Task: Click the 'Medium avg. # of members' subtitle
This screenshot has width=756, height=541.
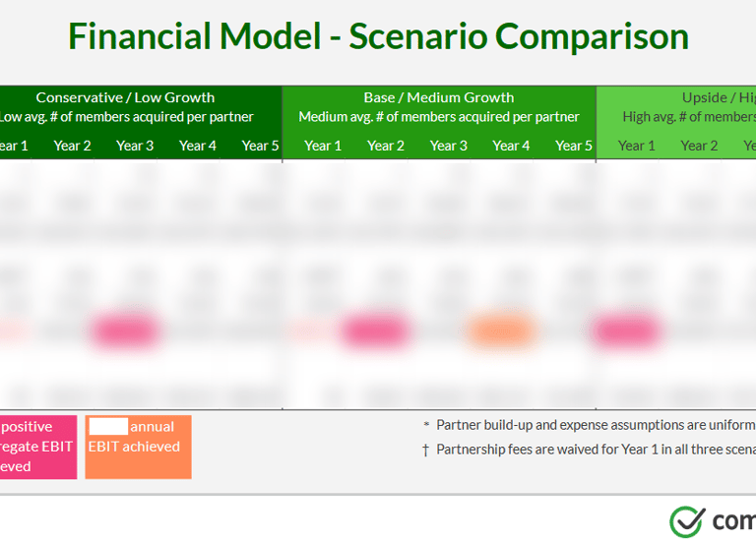Action: pos(439,117)
